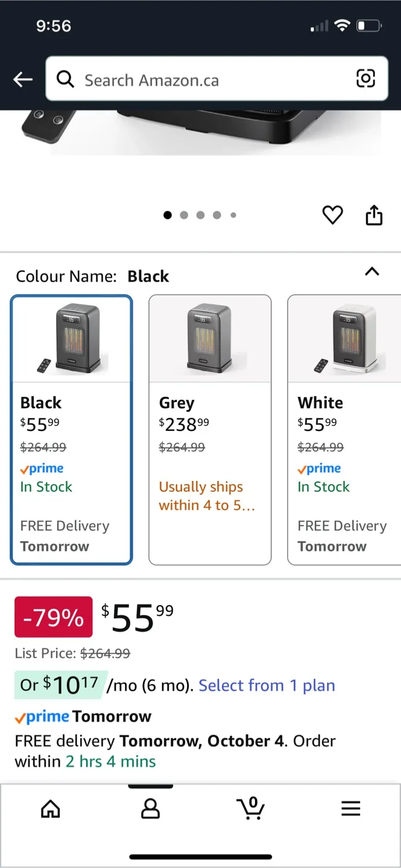The height and width of the screenshot is (868, 401).
Task: Go back using the back arrow
Action: pyautogui.click(x=22, y=79)
